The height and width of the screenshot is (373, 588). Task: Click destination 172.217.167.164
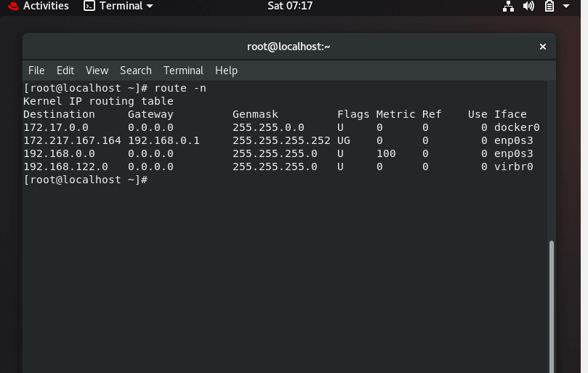[73, 141]
